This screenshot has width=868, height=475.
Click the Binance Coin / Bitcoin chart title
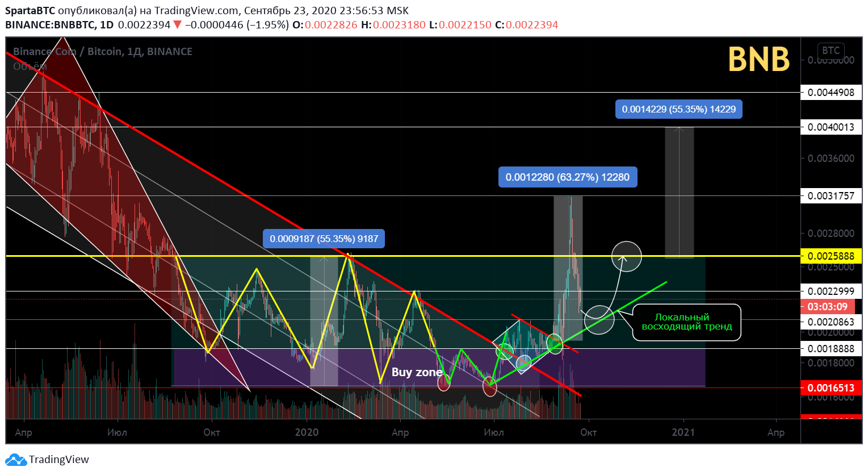coord(103,51)
